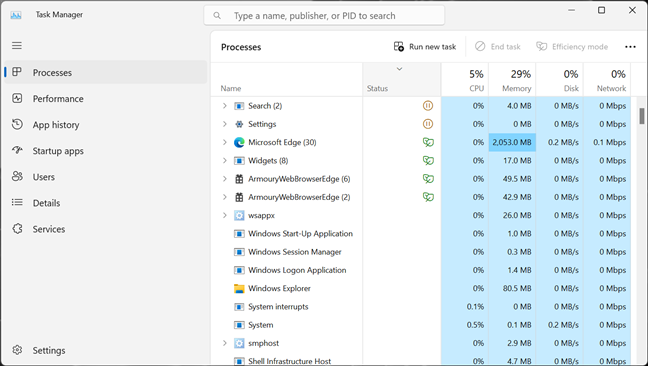Image resolution: width=648 pixels, height=366 pixels.
Task: Click the efficiency leaf icon for Widgets
Action: pos(428,161)
